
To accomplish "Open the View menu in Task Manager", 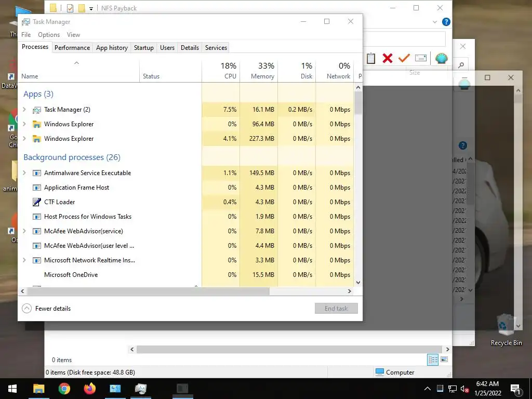I will pos(73,35).
